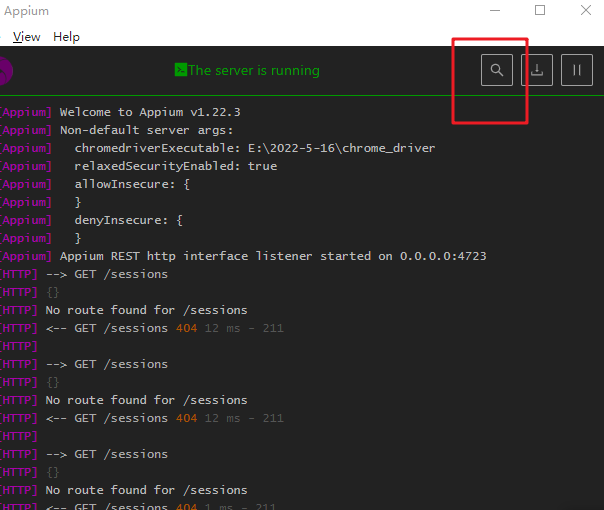
Task: Maximize the Appium window
Action: click(540, 10)
